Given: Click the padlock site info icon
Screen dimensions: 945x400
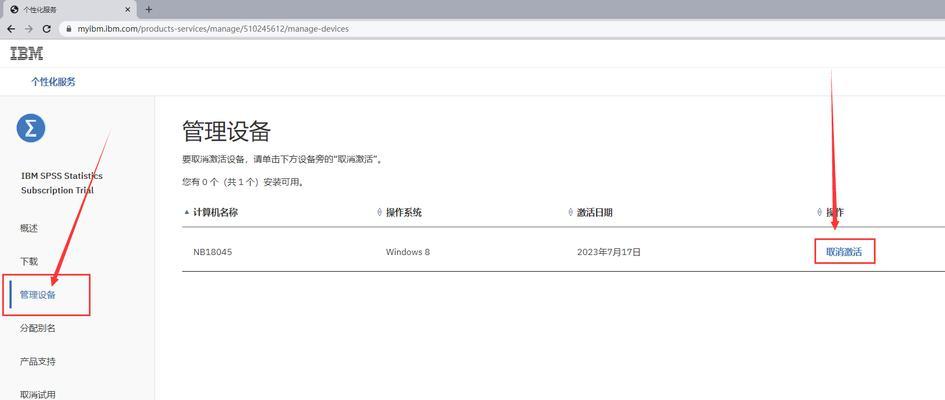Looking at the screenshot, I should 69,28.
